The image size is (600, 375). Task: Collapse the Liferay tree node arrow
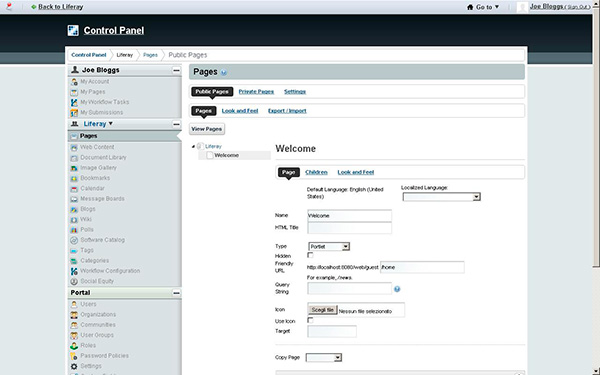(193, 147)
